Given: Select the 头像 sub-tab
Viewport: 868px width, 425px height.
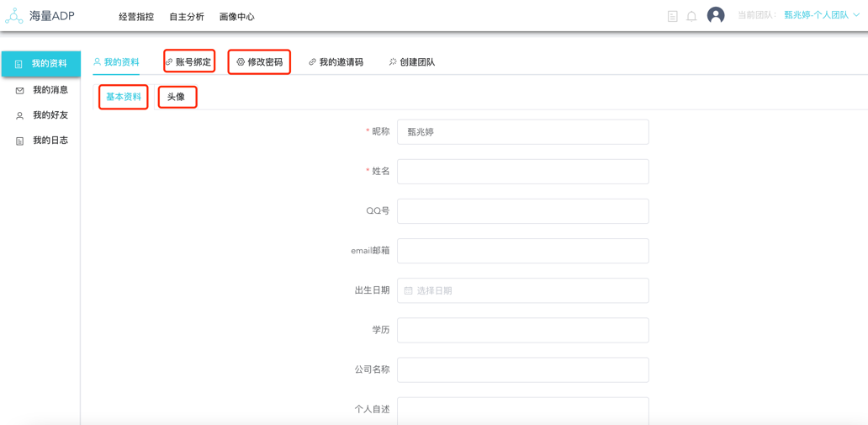Looking at the screenshot, I should click(177, 97).
